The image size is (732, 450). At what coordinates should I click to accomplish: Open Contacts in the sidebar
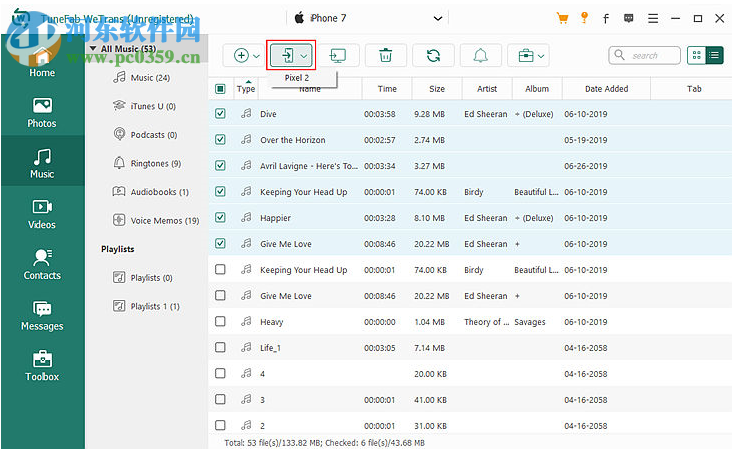42,264
